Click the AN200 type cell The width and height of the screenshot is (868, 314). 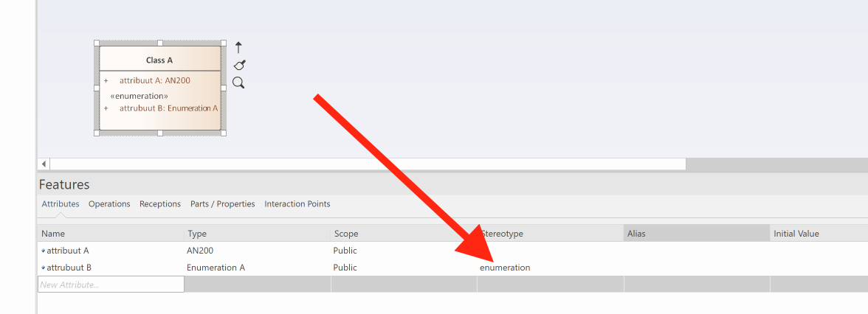(x=200, y=251)
